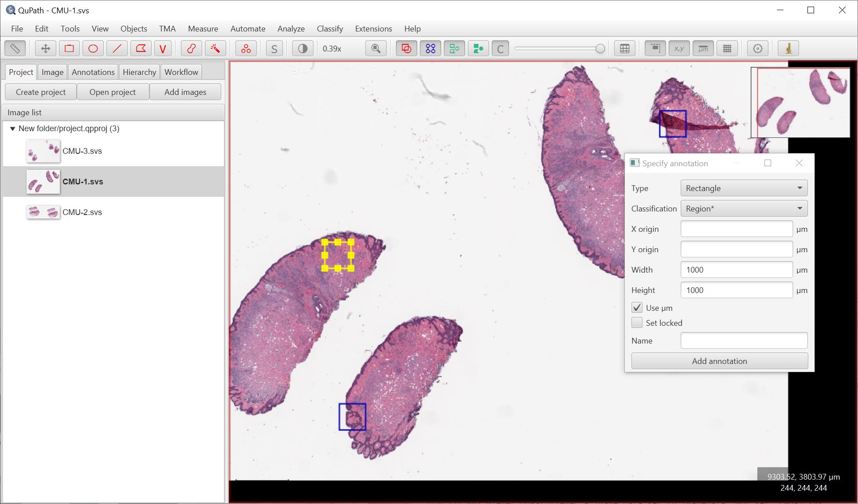Open the Extensions menu
Image resolution: width=858 pixels, height=504 pixels.
373,28
